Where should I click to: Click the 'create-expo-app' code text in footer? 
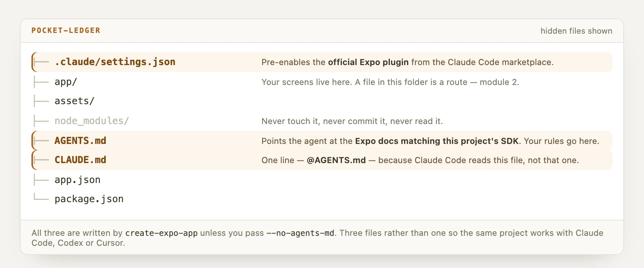coord(161,233)
